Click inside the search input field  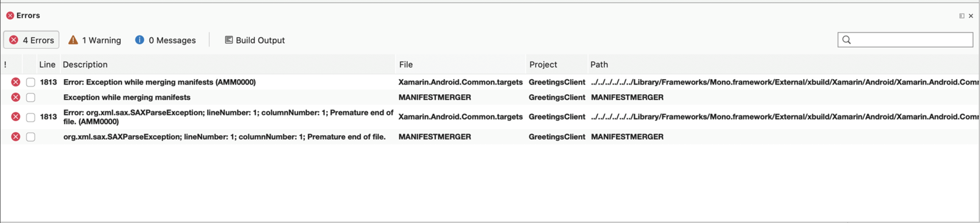tap(906, 40)
